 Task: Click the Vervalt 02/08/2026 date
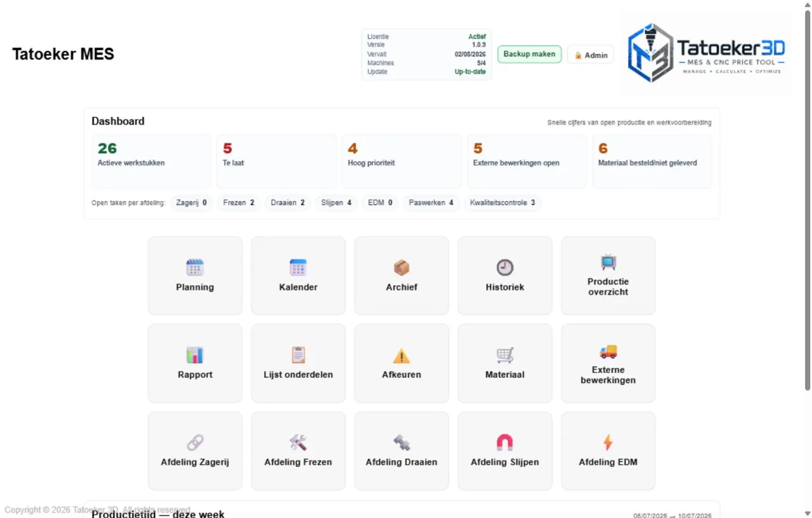pos(470,55)
